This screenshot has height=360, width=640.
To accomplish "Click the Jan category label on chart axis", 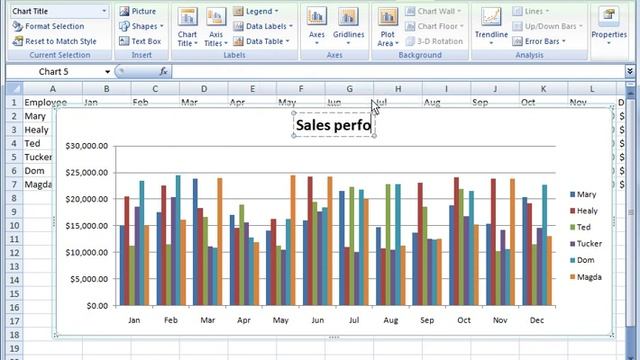I will [x=134, y=320].
